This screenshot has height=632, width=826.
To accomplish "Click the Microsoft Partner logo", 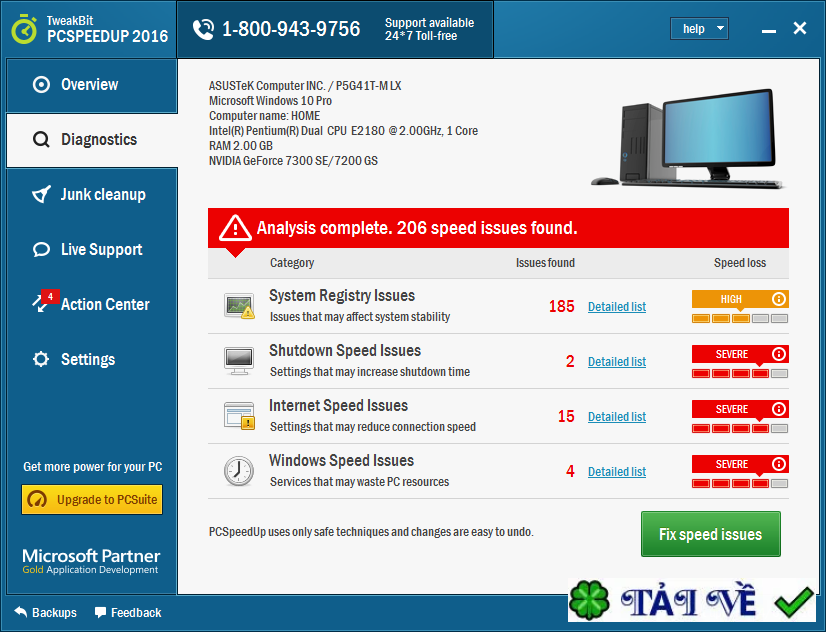I will click(91, 561).
